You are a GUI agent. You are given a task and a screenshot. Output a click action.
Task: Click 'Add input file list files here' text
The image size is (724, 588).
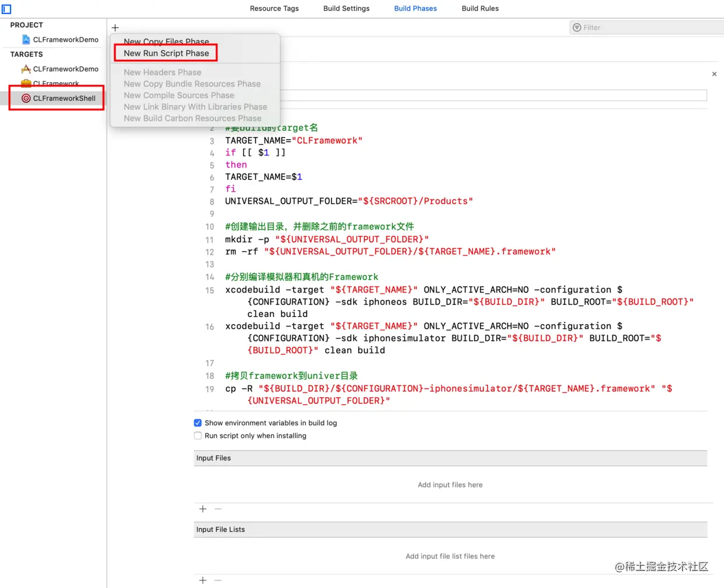(450, 556)
